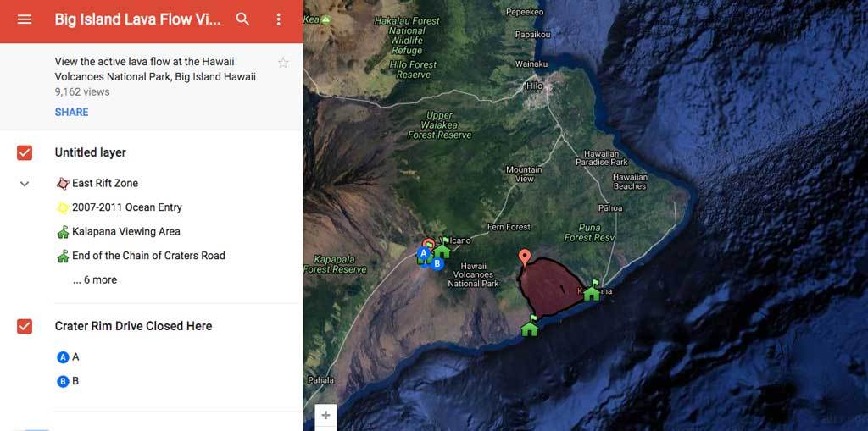Click the Mountain View map label

click(x=524, y=174)
